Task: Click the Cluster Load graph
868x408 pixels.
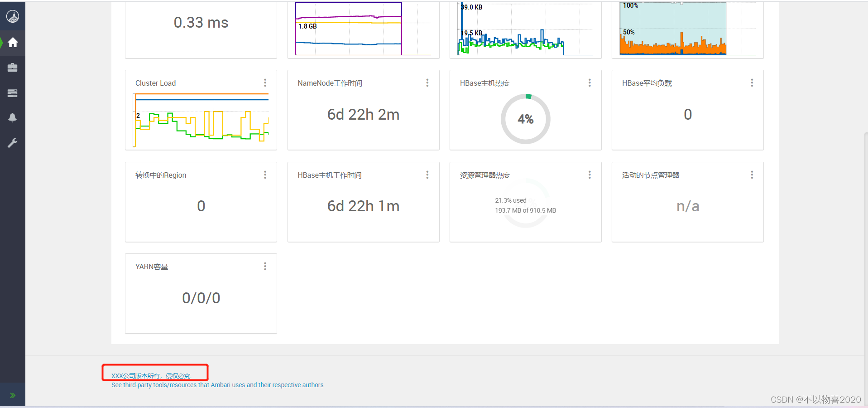Action: tap(201, 120)
